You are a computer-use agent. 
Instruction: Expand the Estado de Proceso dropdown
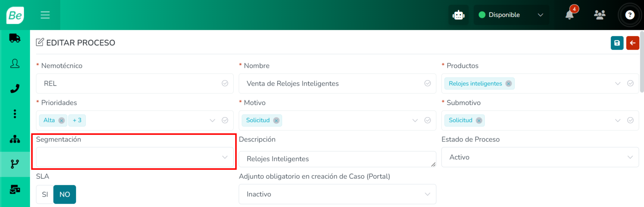point(540,157)
